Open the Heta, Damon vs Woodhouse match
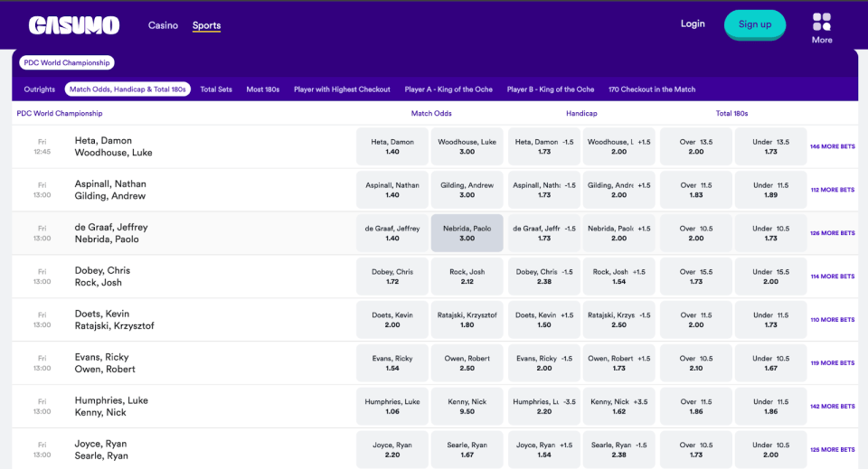Viewport: 868px width, 469px height. (x=114, y=146)
